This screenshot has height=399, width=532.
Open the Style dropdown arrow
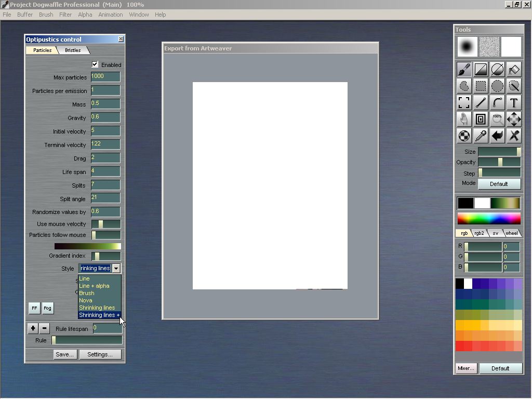tap(116, 269)
